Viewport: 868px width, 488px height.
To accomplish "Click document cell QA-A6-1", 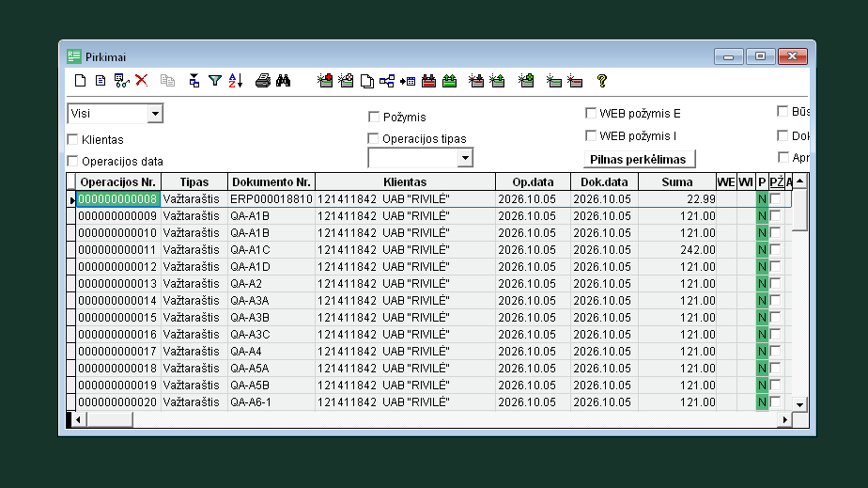I will pyautogui.click(x=271, y=402).
